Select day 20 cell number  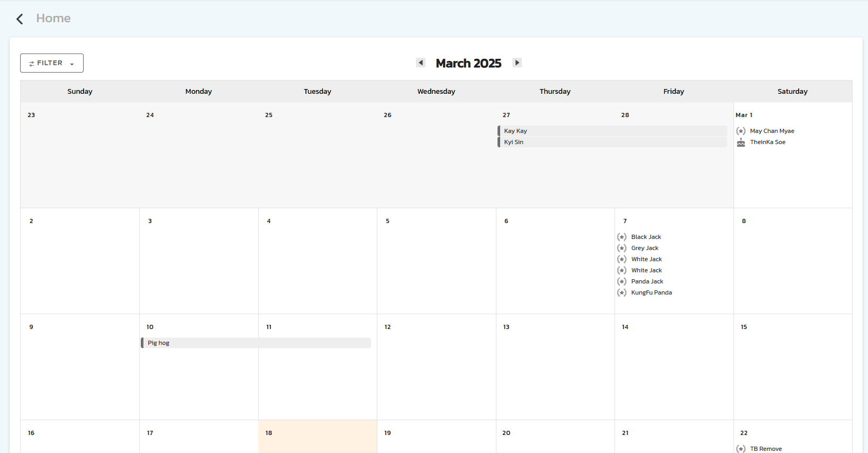tap(507, 433)
